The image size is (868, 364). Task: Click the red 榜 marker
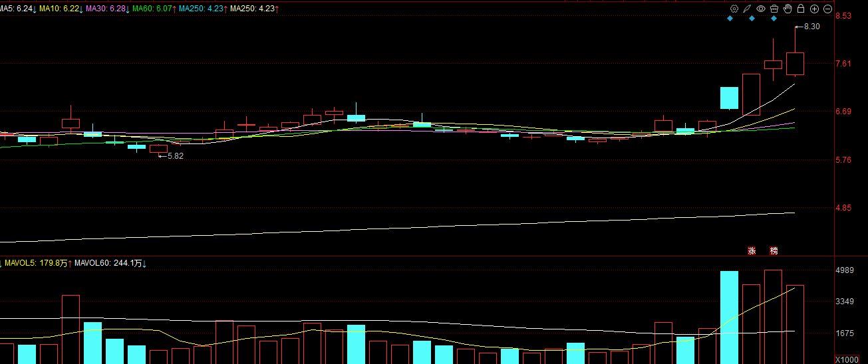click(x=774, y=250)
